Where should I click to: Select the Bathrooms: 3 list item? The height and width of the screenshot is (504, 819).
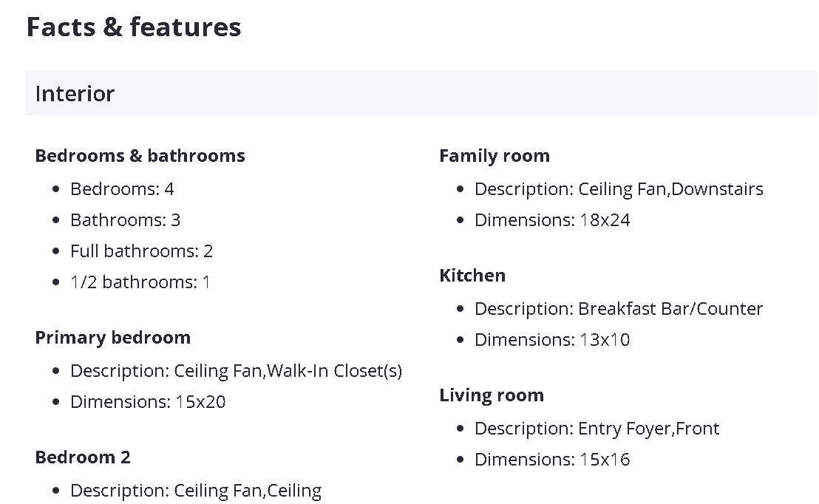[125, 220]
